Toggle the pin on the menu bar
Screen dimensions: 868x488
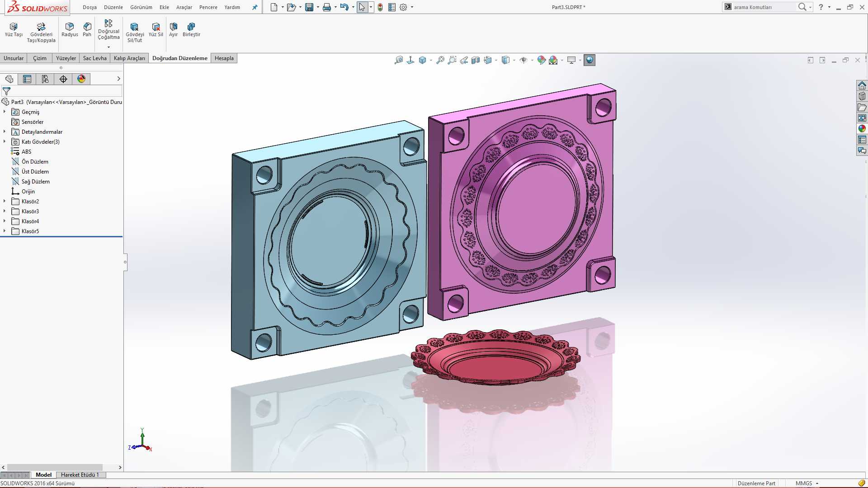point(255,7)
